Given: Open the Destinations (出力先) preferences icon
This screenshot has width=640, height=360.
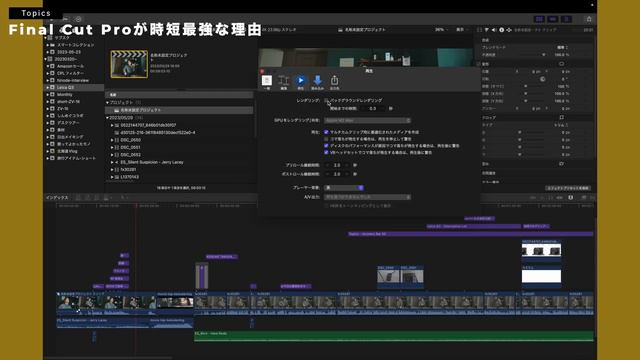Looking at the screenshot, I should click(x=334, y=81).
